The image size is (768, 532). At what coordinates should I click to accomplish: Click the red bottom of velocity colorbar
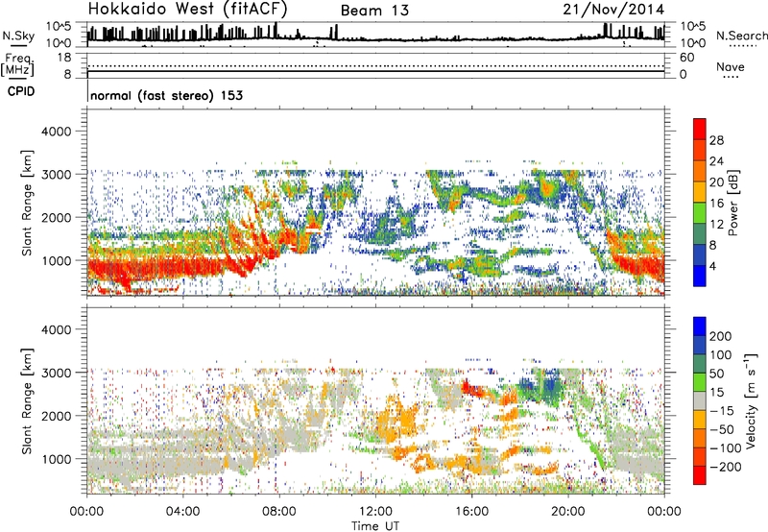click(700, 476)
